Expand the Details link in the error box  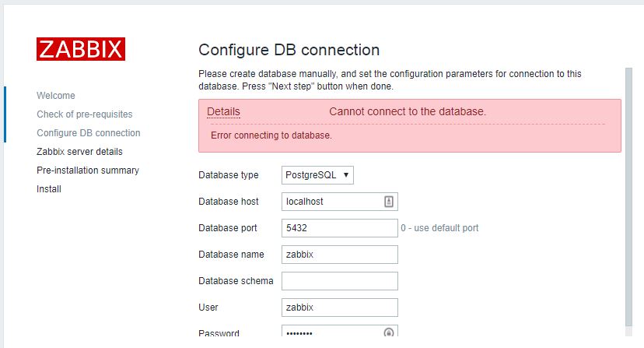pos(223,111)
